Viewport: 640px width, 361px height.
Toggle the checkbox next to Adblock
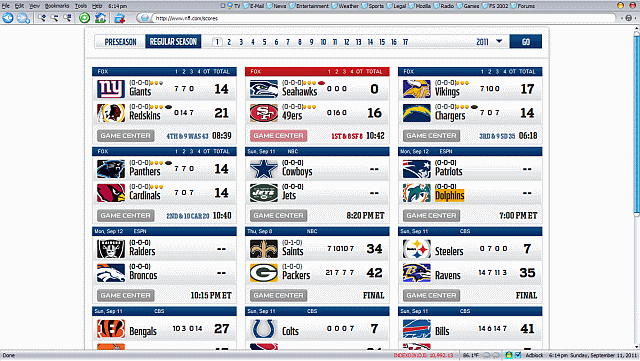518,355
